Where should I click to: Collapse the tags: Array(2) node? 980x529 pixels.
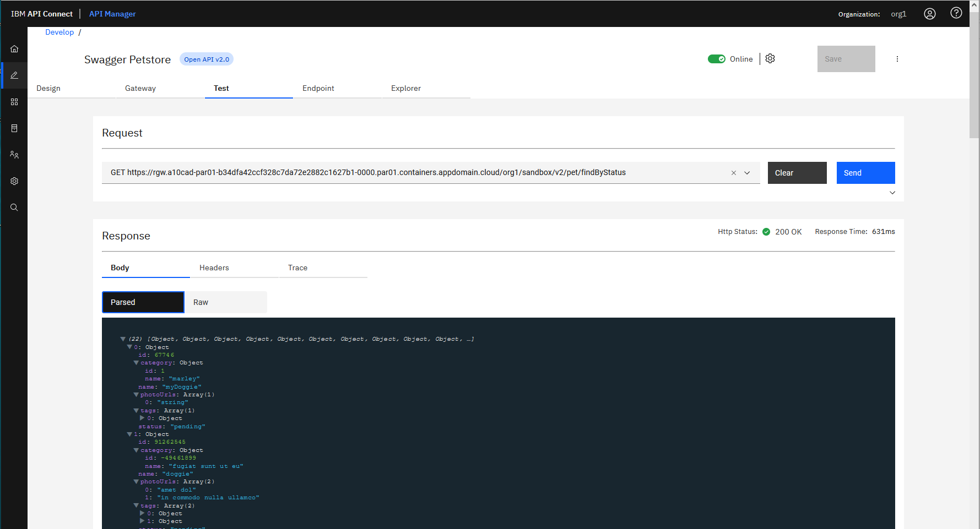pos(136,506)
